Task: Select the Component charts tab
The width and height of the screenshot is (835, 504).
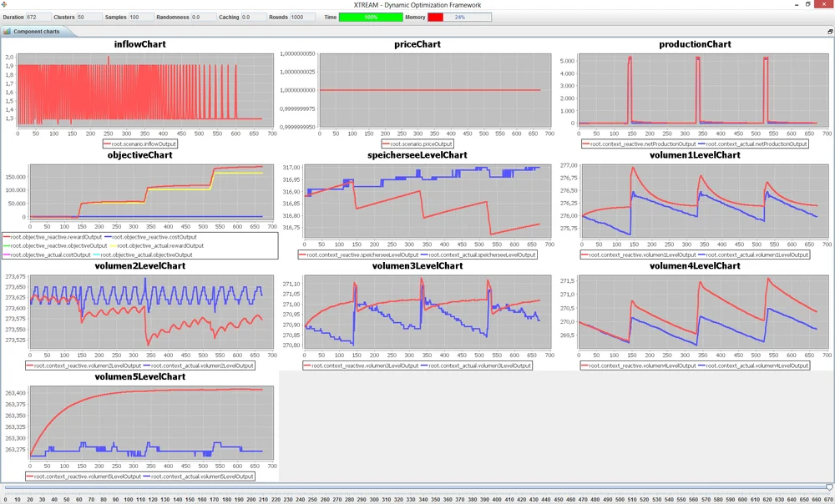Action: click(x=36, y=32)
